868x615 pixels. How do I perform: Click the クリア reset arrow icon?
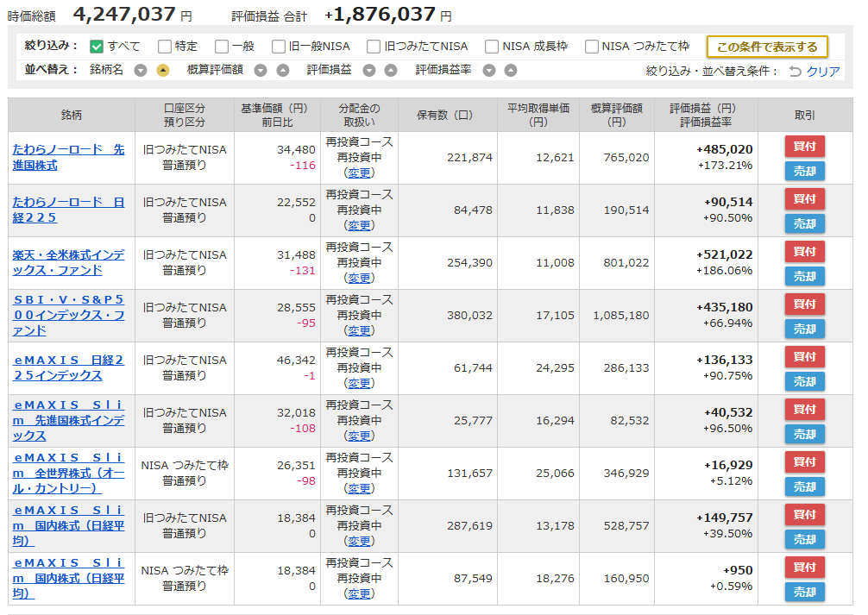[795, 72]
